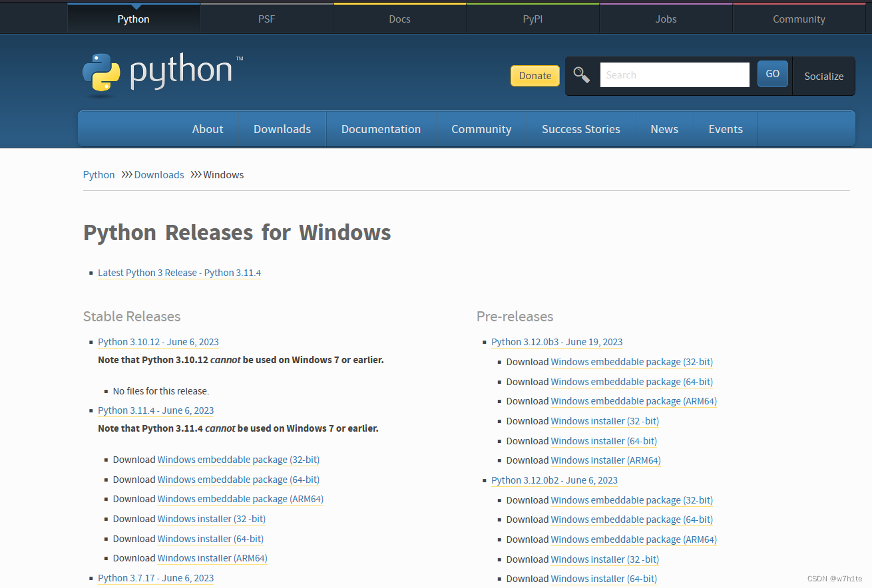This screenshot has width=872, height=588.
Task: Open the Community navigation menu item
Action: point(481,129)
